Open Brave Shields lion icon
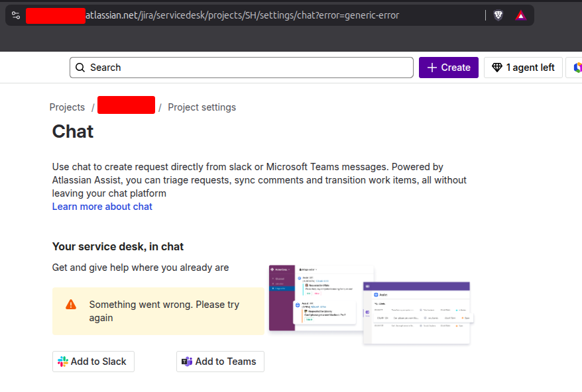Image resolution: width=582 pixels, height=392 pixels. click(498, 15)
